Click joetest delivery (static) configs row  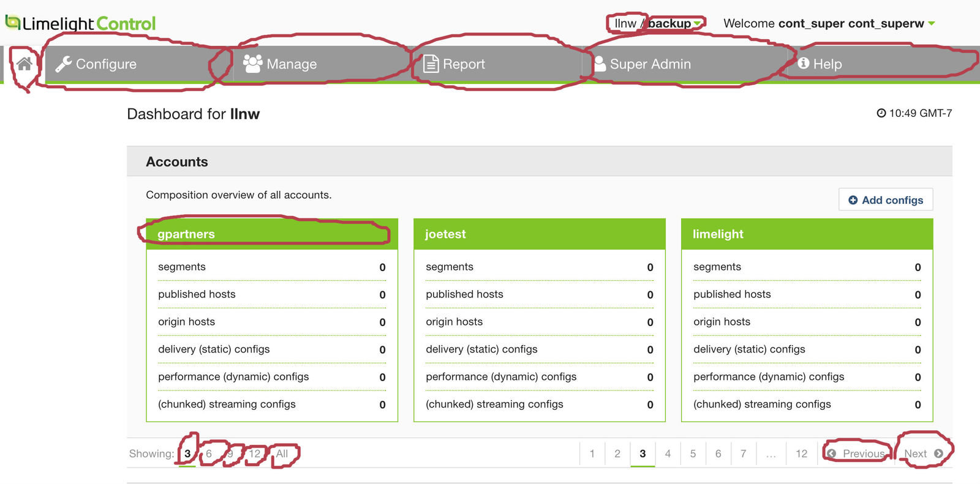pos(540,349)
